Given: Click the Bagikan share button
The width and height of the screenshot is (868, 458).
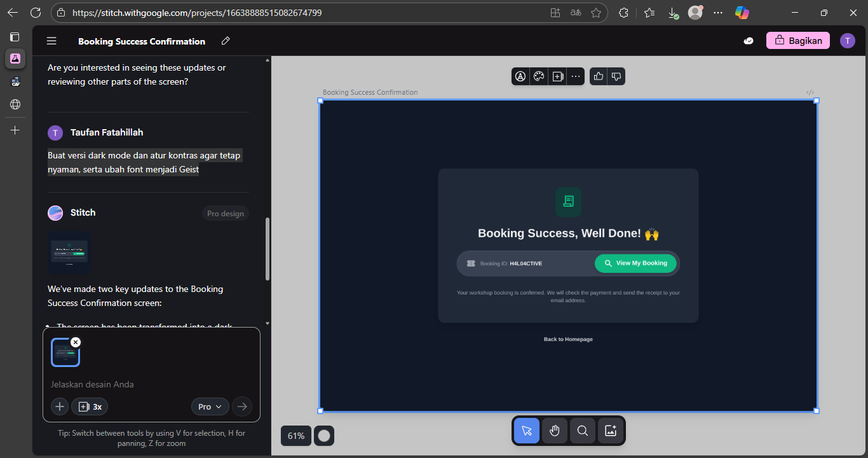Looking at the screenshot, I should [x=797, y=39].
